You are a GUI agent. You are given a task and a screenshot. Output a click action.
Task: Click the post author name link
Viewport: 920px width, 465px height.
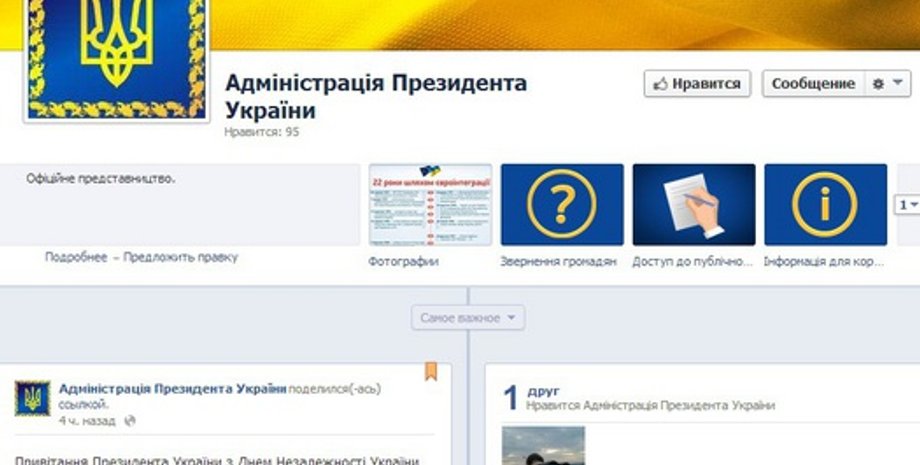172,388
